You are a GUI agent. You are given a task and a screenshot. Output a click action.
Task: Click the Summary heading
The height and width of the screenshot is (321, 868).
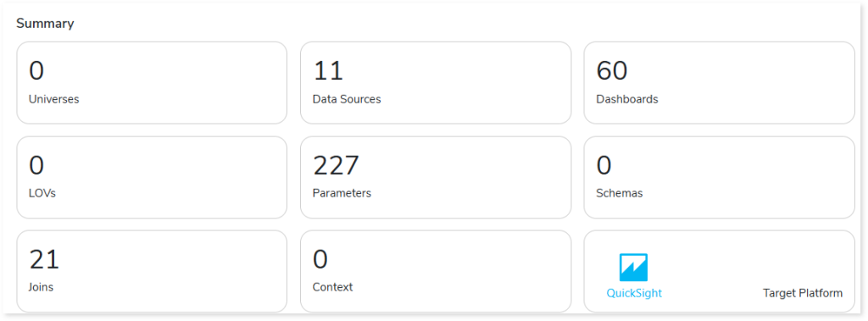[x=45, y=24]
